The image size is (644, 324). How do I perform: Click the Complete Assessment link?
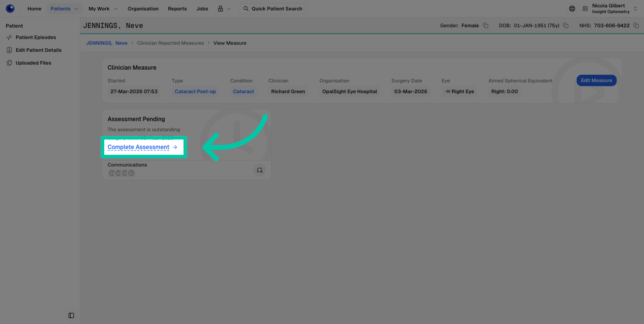pyautogui.click(x=142, y=147)
